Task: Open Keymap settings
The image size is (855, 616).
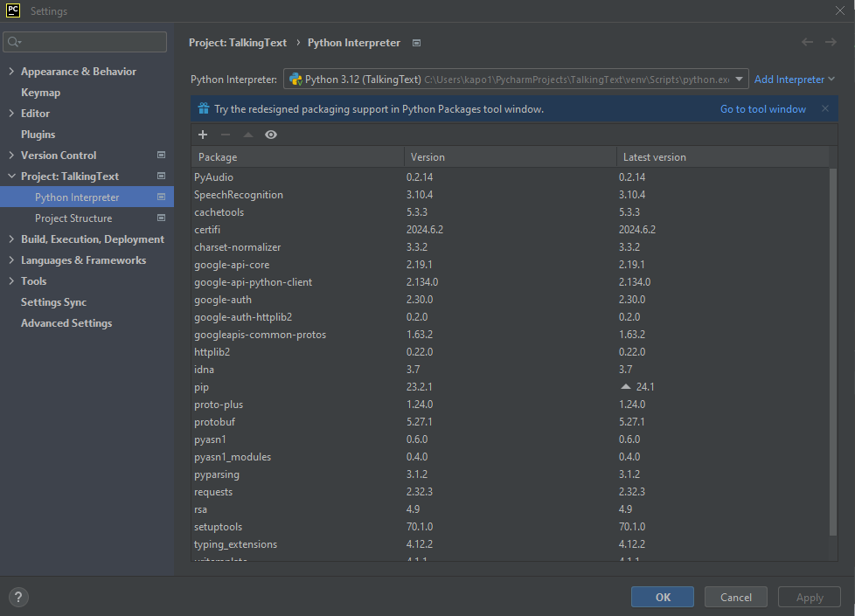Action: [x=40, y=92]
